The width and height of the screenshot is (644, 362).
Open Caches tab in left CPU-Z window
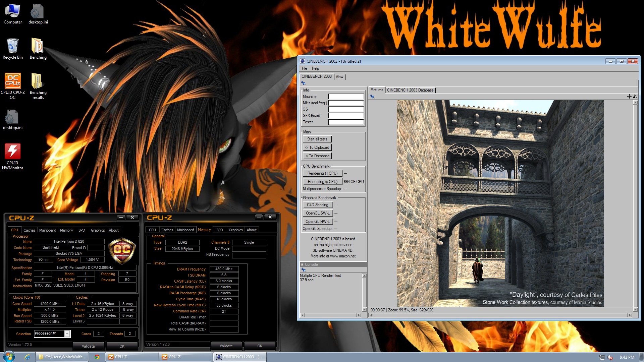29,230
